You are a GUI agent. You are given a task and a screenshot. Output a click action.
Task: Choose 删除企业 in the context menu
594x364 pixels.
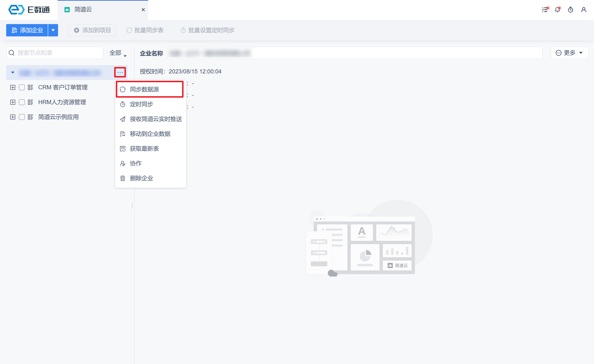pos(141,178)
